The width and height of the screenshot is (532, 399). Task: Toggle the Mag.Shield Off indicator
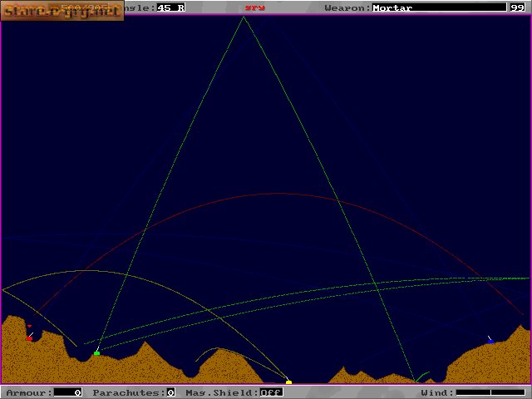click(272, 392)
